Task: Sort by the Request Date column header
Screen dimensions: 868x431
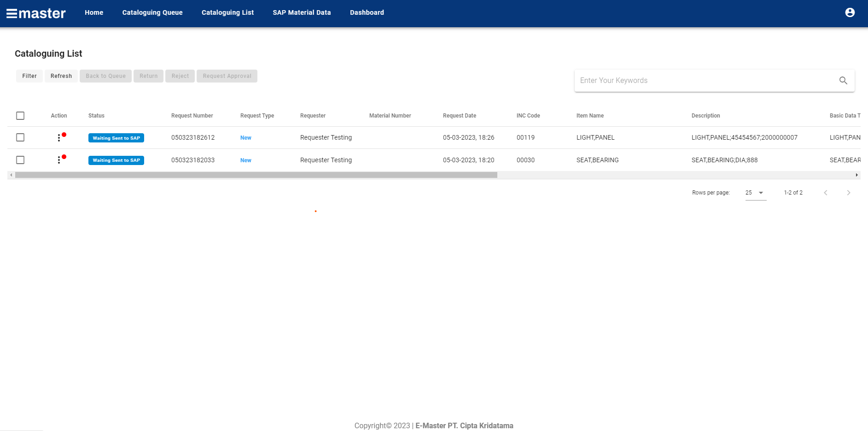Action: 459,116
